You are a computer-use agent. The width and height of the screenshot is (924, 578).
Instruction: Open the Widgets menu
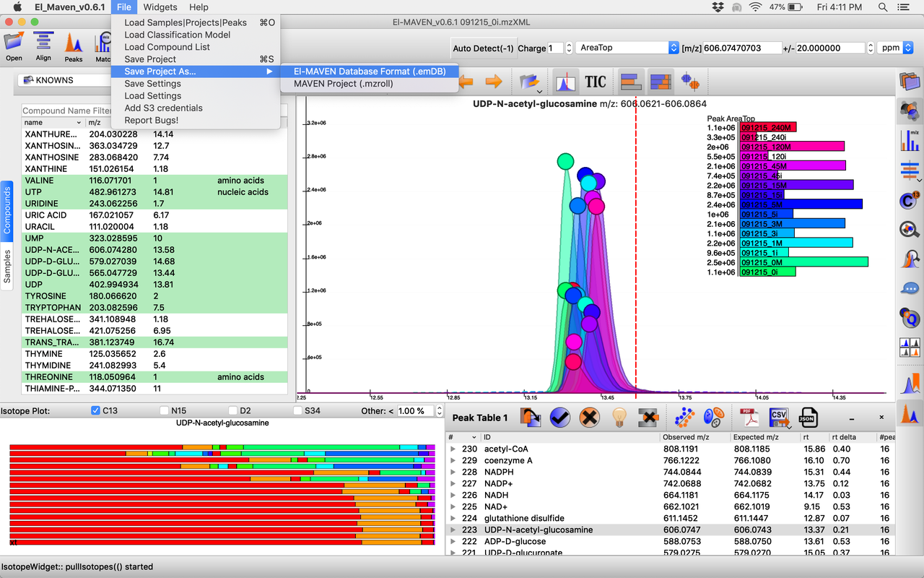tap(160, 7)
